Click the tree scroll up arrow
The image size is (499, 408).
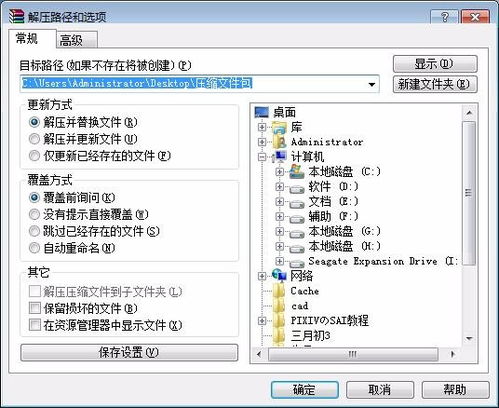(x=469, y=113)
